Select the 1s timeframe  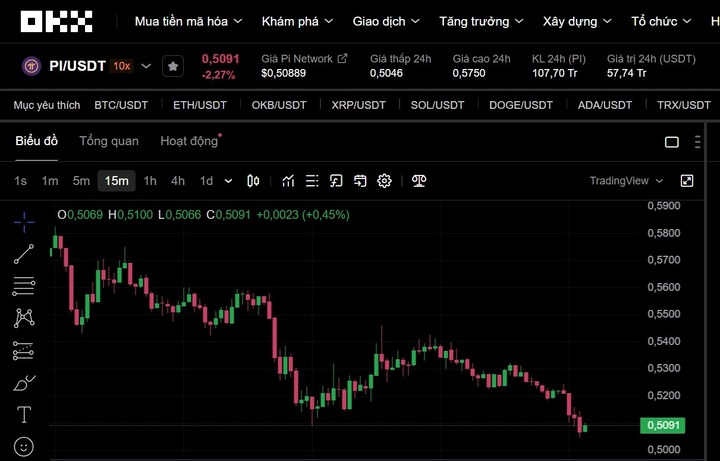coord(20,181)
